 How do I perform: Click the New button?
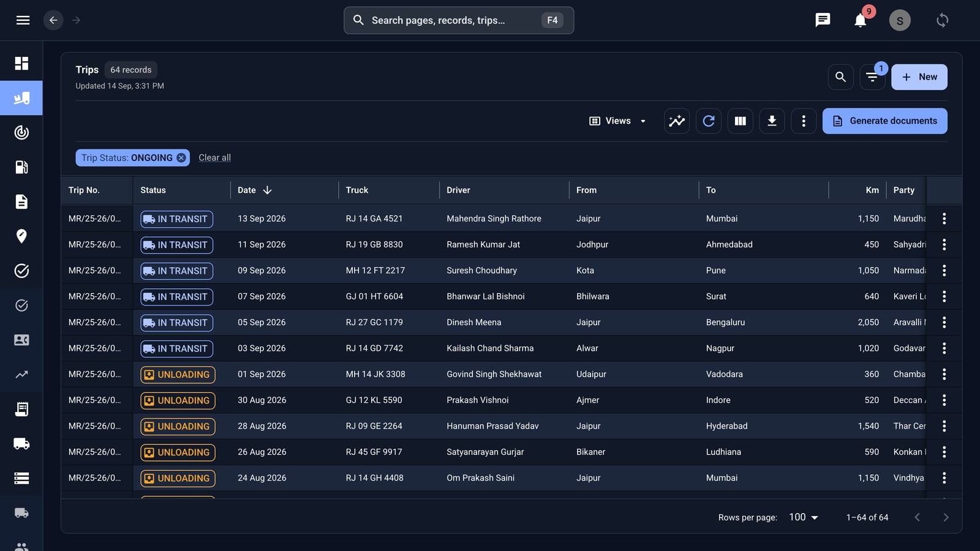pyautogui.click(x=919, y=77)
